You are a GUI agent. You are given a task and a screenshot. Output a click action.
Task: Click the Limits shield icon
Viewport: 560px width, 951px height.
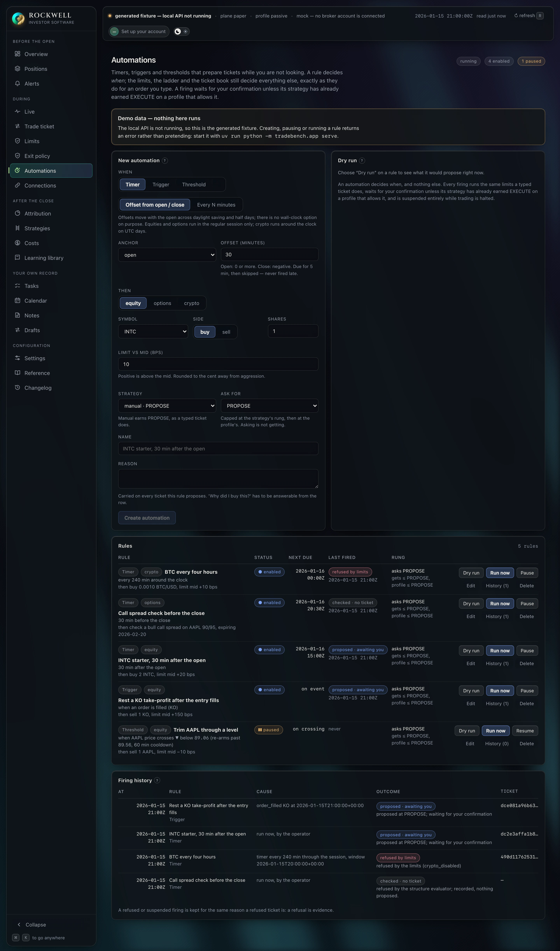pyautogui.click(x=17, y=141)
